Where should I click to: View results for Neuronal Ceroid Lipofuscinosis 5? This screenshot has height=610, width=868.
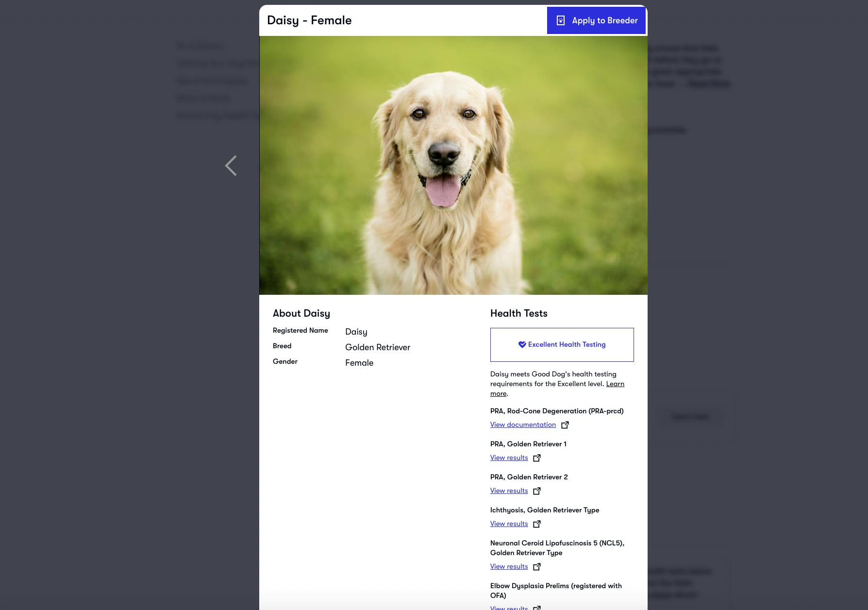(x=509, y=566)
